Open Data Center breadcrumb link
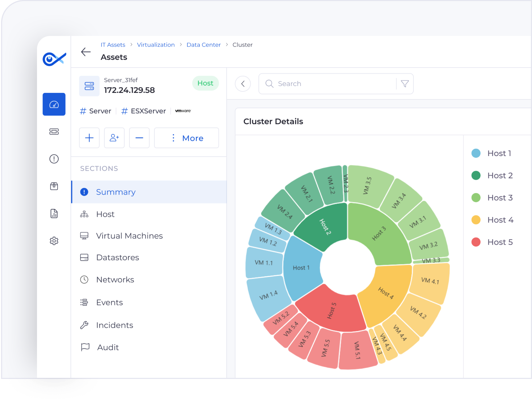 click(x=203, y=45)
